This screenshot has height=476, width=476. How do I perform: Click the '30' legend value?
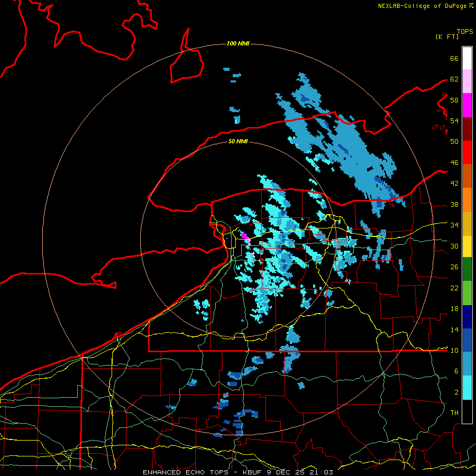454,246
